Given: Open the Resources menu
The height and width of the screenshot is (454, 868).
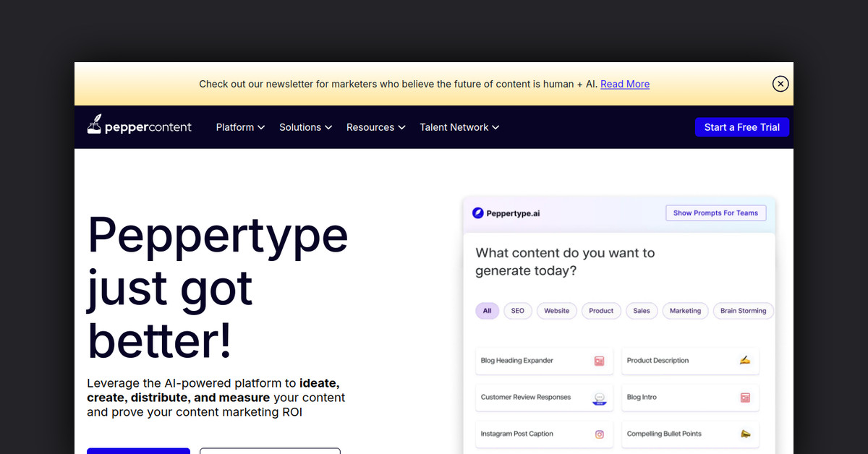Looking at the screenshot, I should point(375,127).
